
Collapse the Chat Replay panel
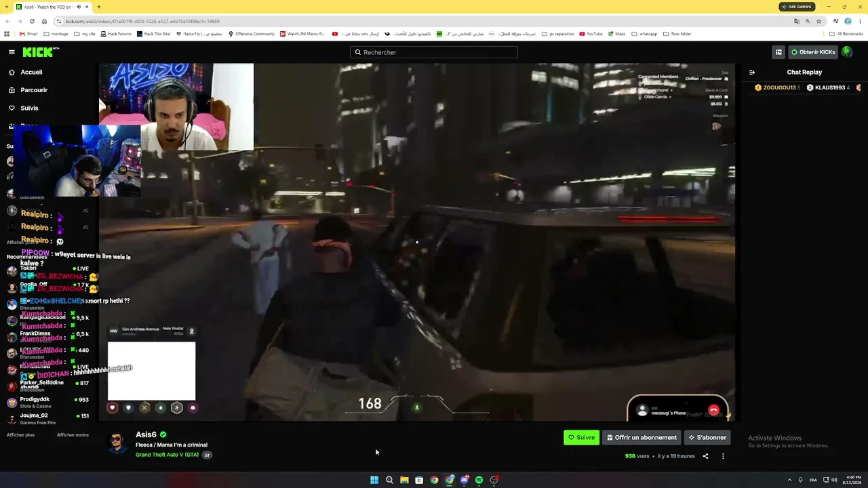pos(752,72)
